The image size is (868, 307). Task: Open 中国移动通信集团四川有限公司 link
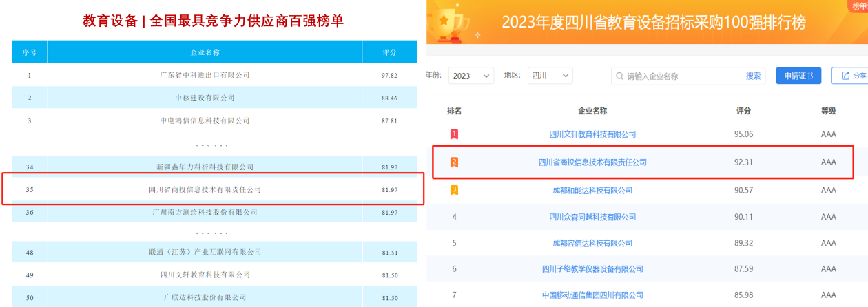pyautogui.click(x=592, y=295)
